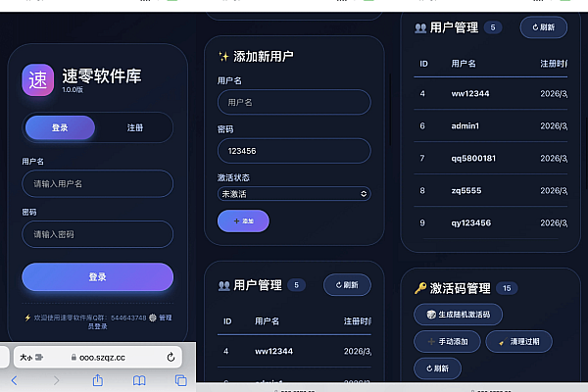Click 刷新 in the right 用户管理 panel
The image size is (588, 392).
pos(543,27)
